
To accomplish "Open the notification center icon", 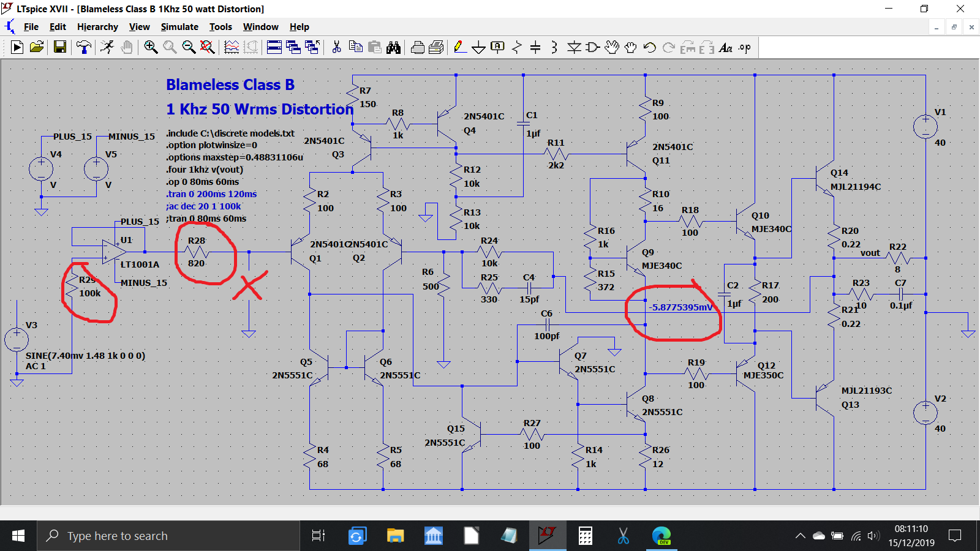I will (x=954, y=536).
